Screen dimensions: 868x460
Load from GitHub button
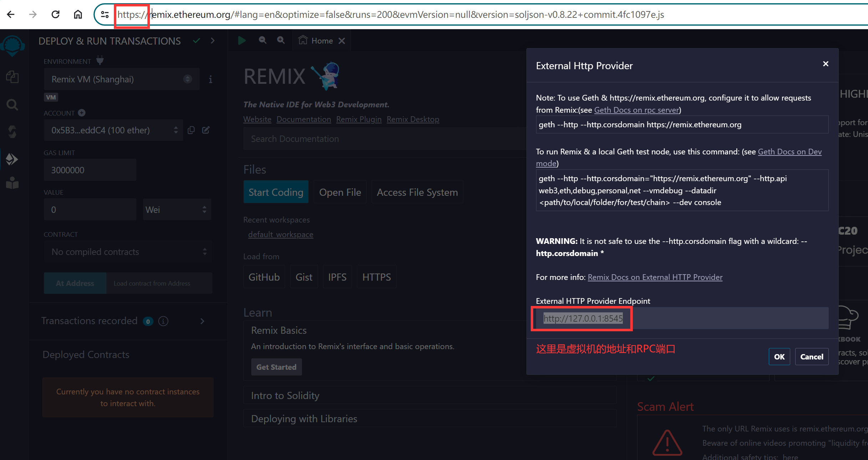pos(264,277)
